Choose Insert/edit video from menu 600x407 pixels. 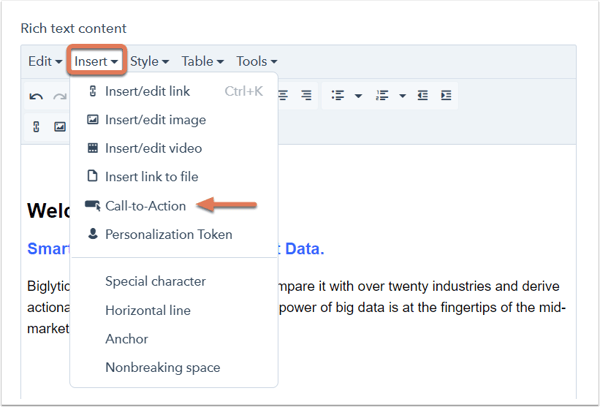pos(174,148)
